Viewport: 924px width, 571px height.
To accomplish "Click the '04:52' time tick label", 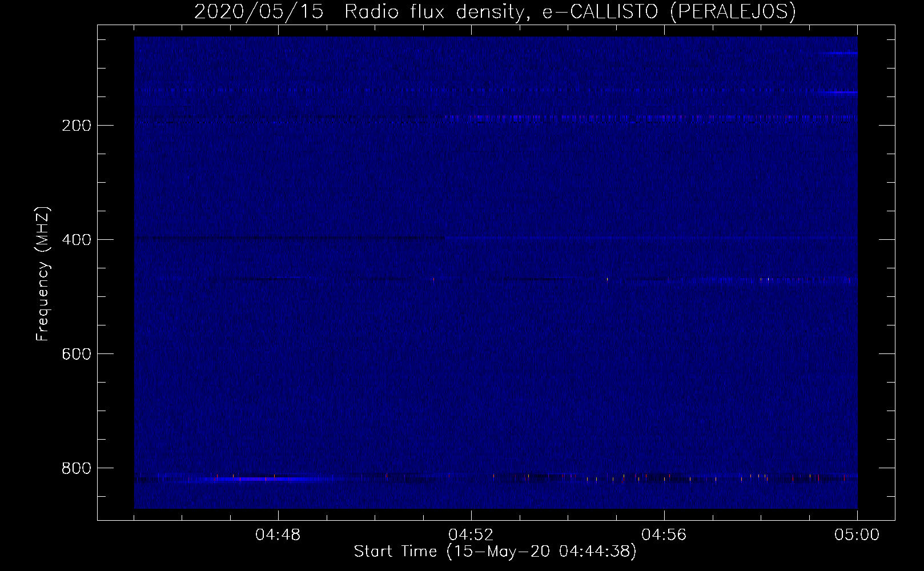I will point(471,535).
